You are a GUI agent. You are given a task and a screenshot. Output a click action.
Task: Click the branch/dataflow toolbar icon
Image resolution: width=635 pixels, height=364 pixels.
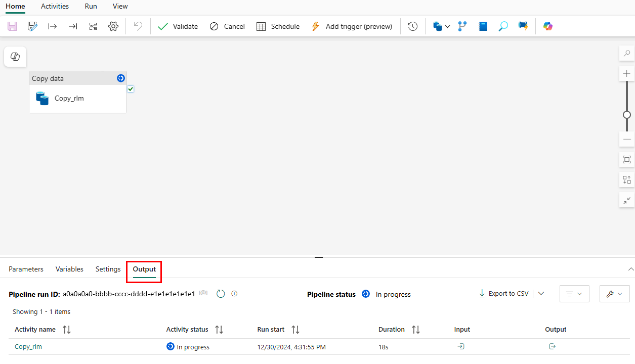point(462,26)
